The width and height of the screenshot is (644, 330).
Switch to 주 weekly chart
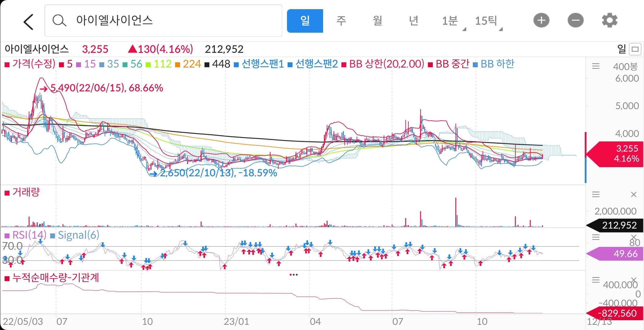click(x=341, y=21)
